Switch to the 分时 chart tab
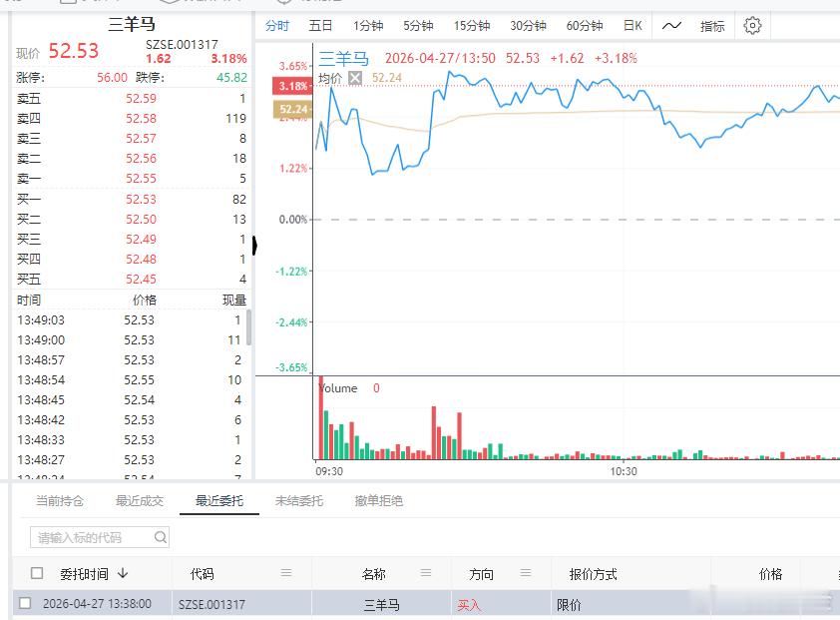 [x=277, y=26]
